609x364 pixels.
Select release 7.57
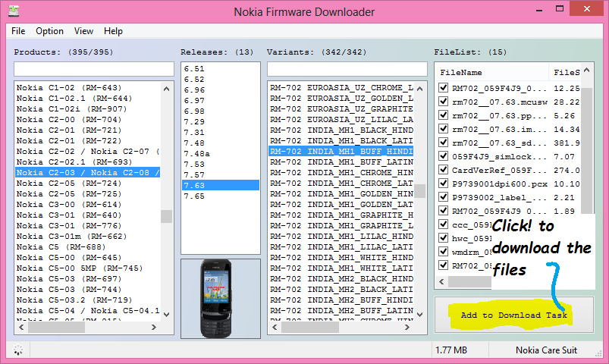221,175
